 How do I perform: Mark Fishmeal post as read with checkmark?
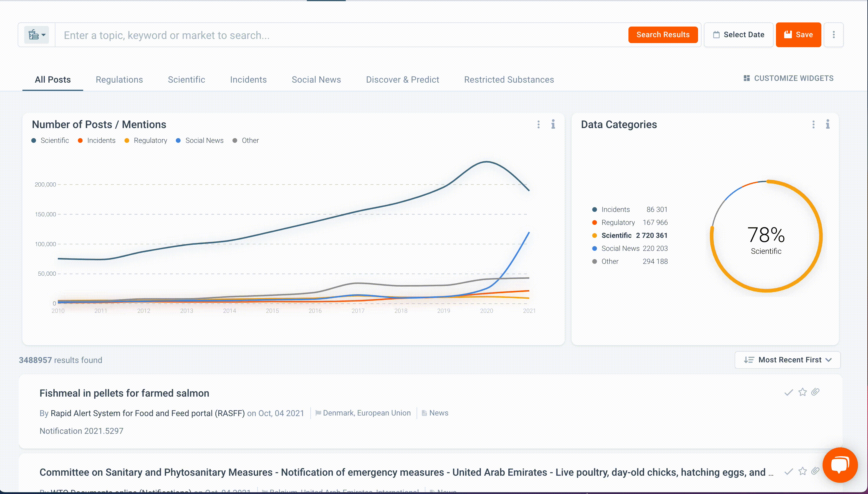point(788,392)
